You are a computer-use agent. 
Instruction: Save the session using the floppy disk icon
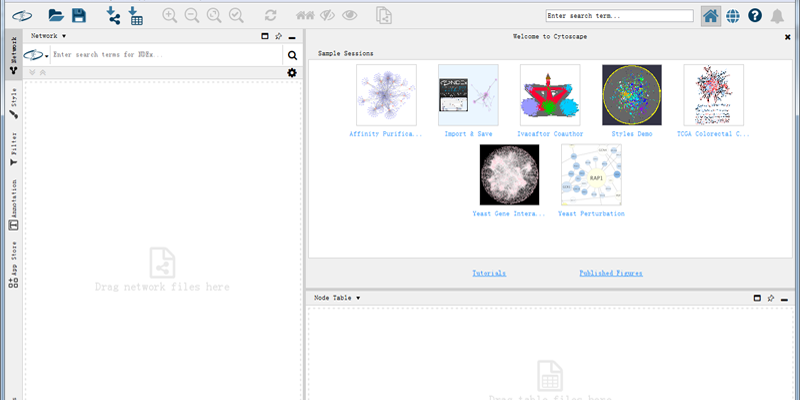[79, 15]
